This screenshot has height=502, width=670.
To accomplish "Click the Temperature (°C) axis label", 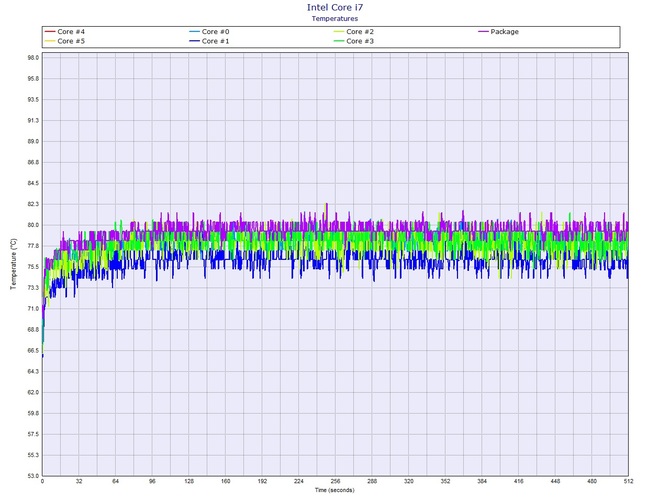I will (14, 264).
